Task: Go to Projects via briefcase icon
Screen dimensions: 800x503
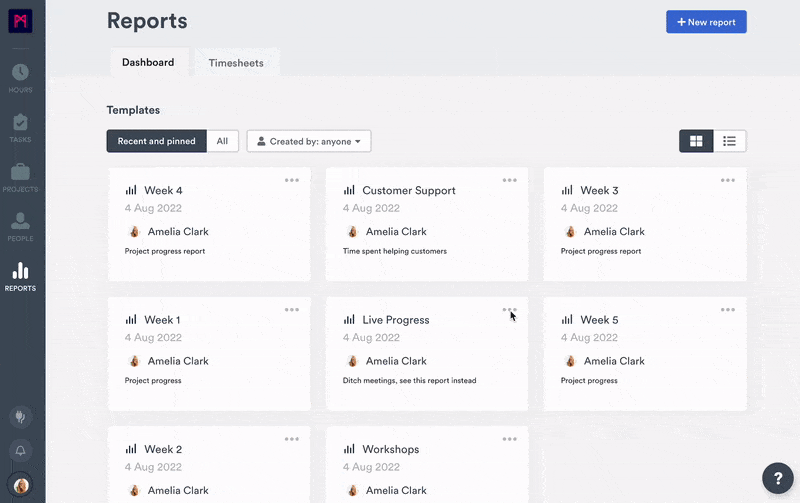Action: [20, 176]
